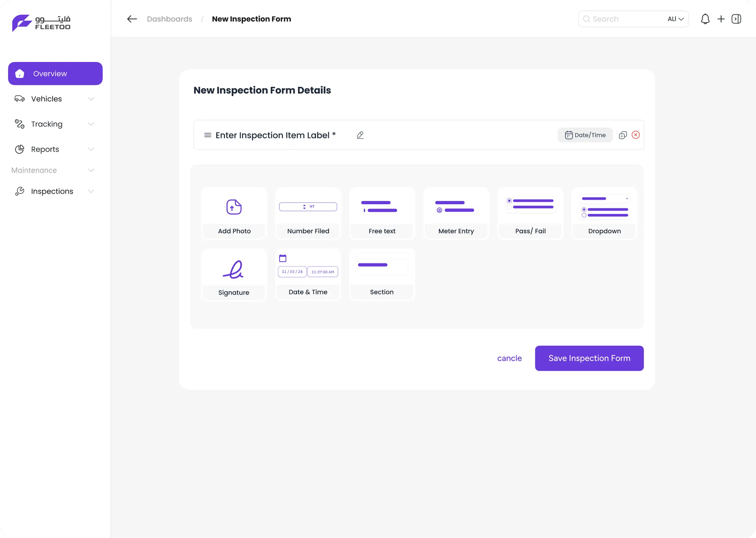
Task: Click the cancle link
Action: (x=509, y=358)
